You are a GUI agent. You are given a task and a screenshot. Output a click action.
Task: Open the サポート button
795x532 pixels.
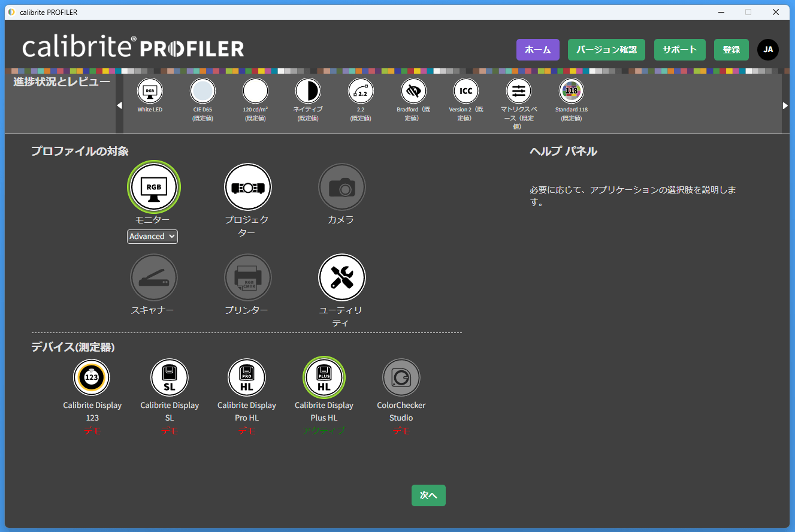pos(680,50)
